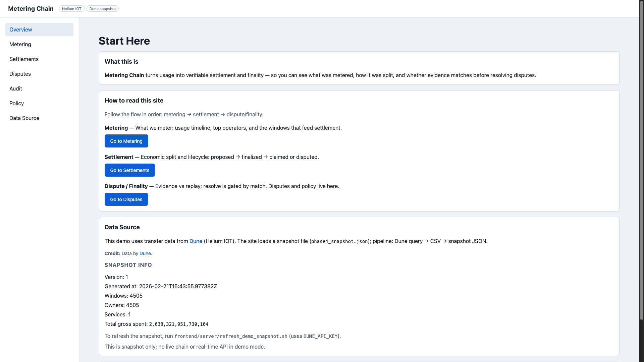Click the total gross spent value
The image size is (644, 362).
178,324
